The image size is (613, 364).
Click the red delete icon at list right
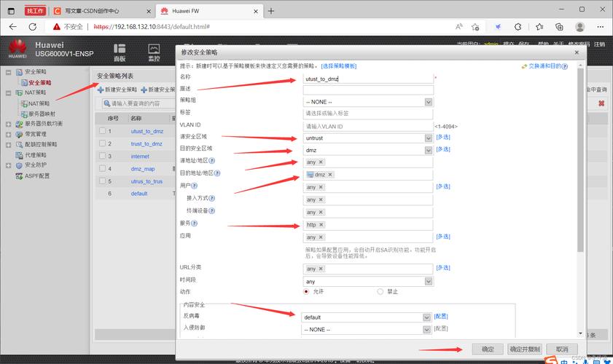(601, 103)
